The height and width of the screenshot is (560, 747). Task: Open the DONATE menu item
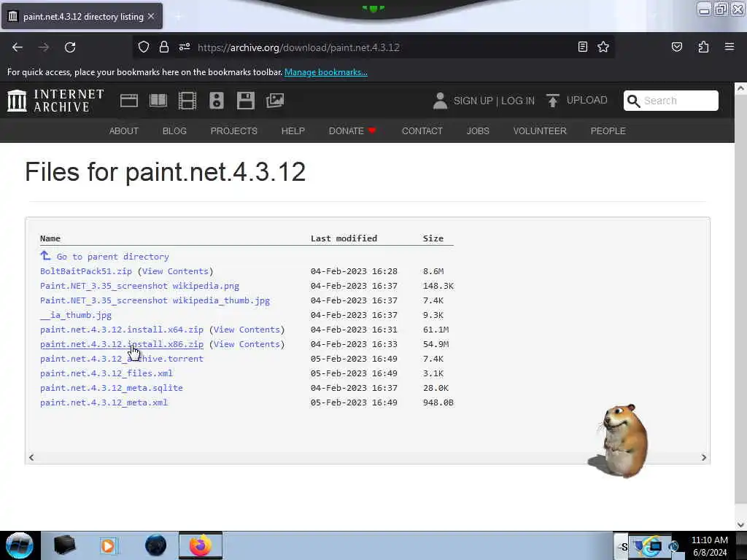coord(352,131)
